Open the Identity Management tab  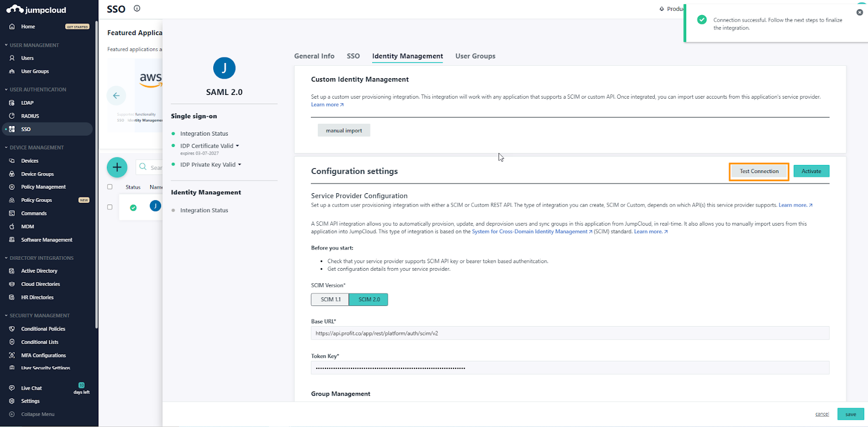point(407,56)
